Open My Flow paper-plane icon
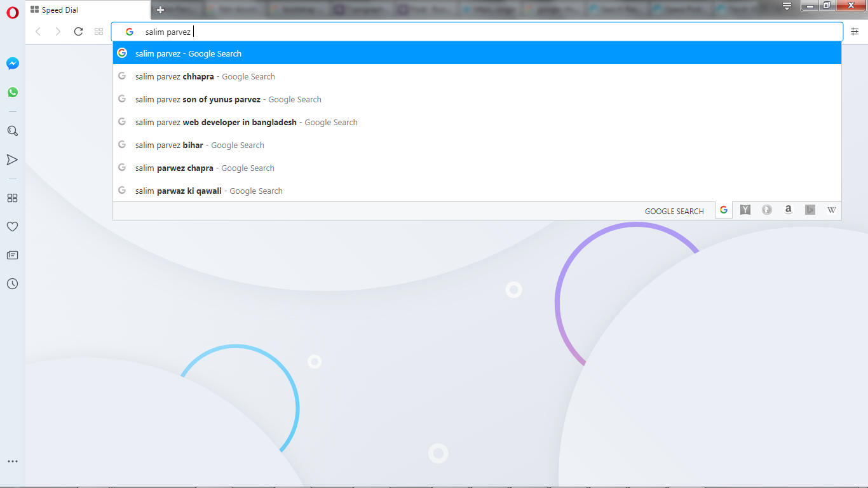 [x=12, y=159]
